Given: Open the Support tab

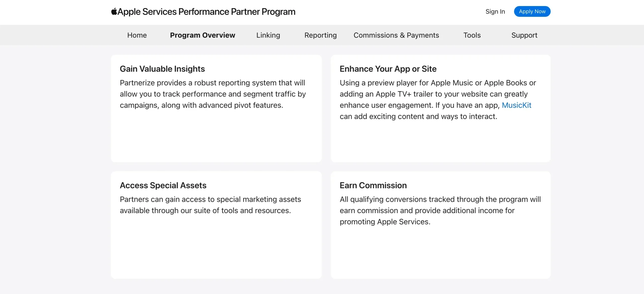Looking at the screenshot, I should point(524,35).
